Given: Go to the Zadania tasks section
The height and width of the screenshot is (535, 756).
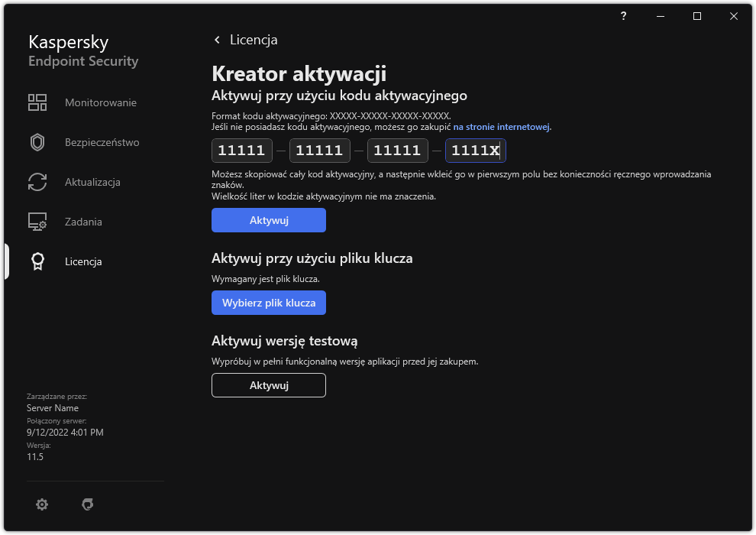Looking at the screenshot, I should [84, 222].
